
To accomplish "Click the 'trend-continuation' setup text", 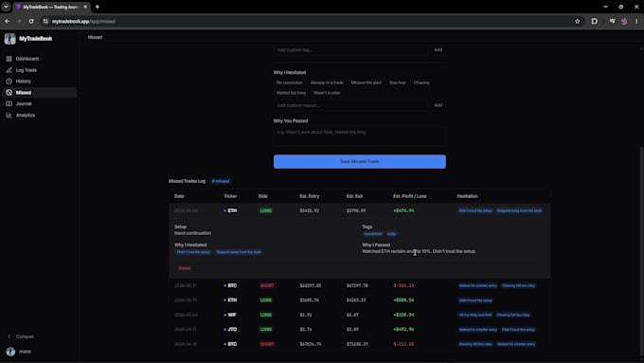I will 192,233.
